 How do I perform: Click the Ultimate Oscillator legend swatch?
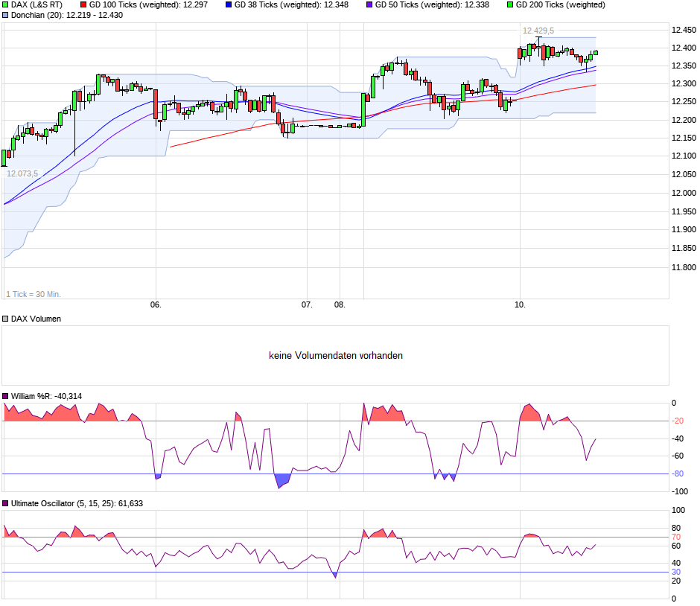pos(5,503)
